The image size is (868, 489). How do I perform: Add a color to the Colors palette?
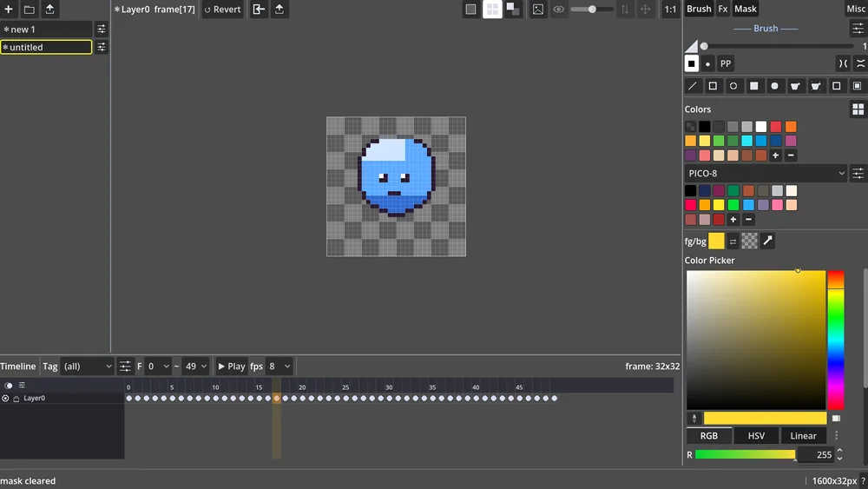click(776, 155)
